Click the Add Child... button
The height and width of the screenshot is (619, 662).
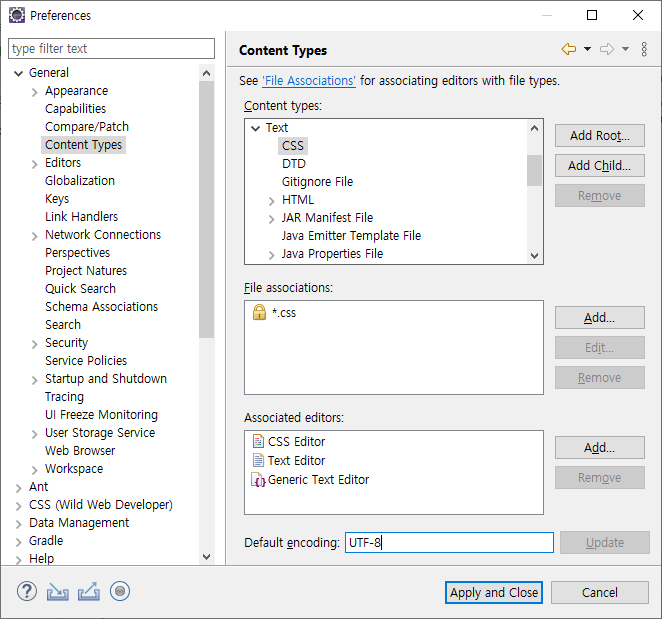(x=600, y=166)
